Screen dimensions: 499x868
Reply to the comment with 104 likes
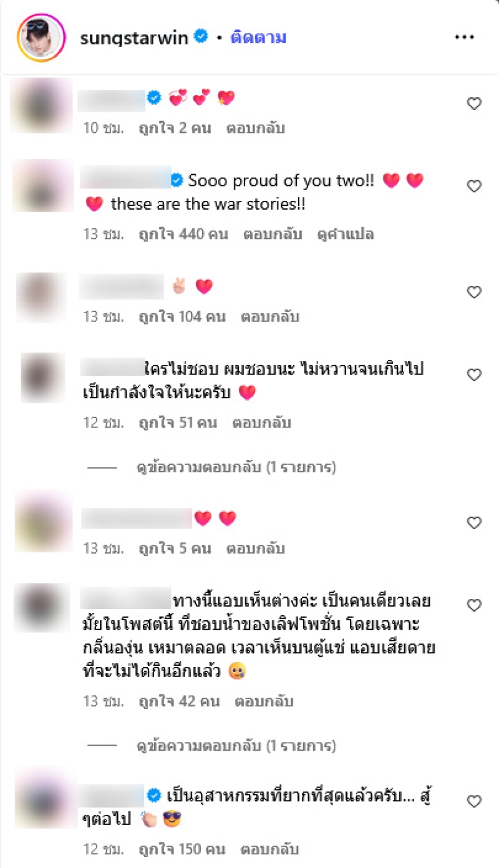(270, 316)
